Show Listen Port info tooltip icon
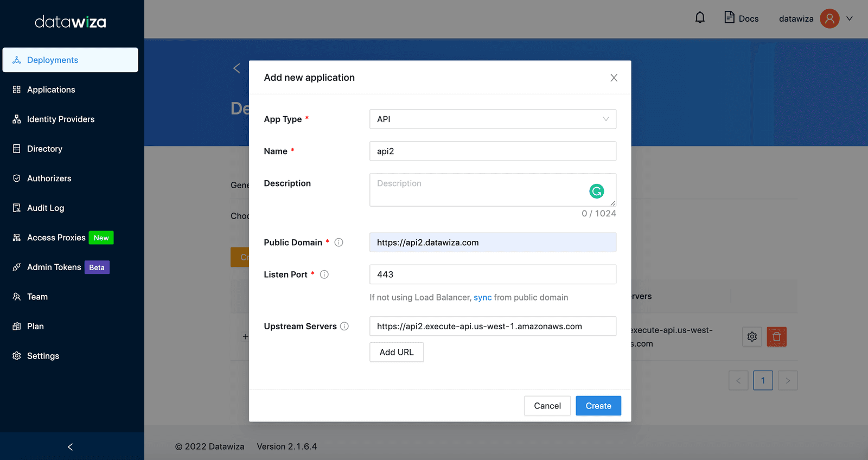868x460 pixels. tap(324, 274)
